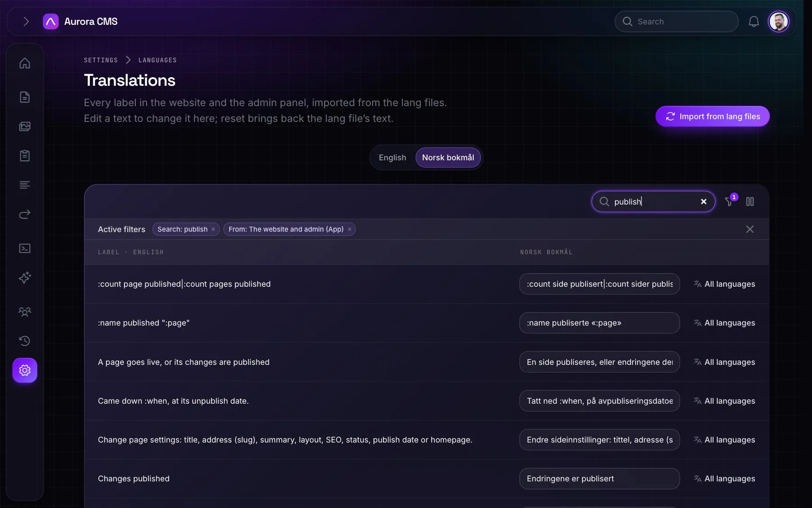Open the History clock icon in sidebar
Image resolution: width=812 pixels, height=508 pixels.
coord(25,340)
